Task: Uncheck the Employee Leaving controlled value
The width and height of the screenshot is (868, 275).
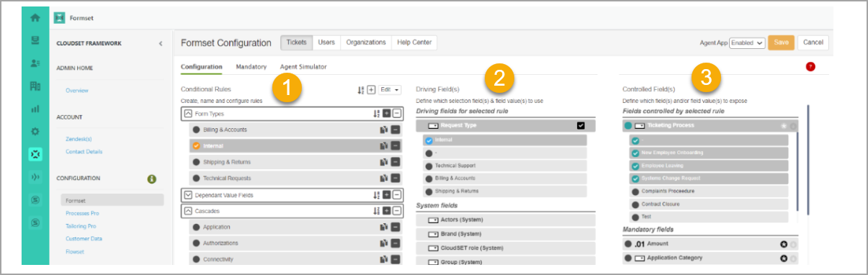Action: (635, 166)
